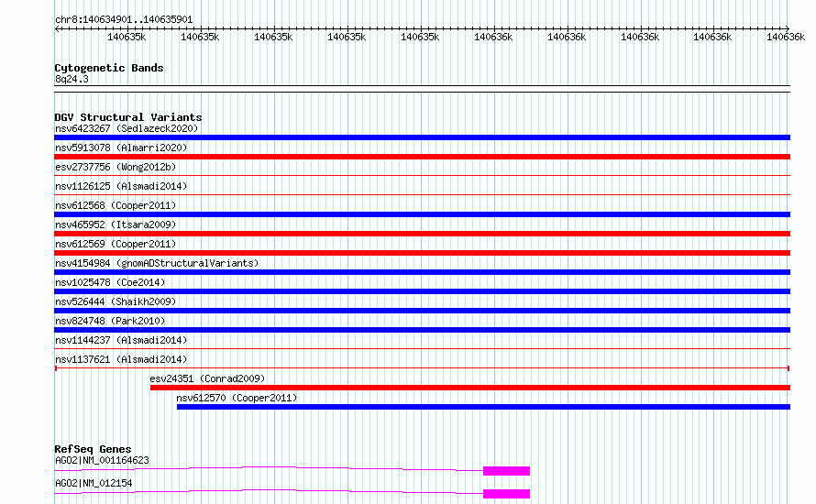
Task: Click the blue bar for nsv612568
Action: [x=422, y=214]
